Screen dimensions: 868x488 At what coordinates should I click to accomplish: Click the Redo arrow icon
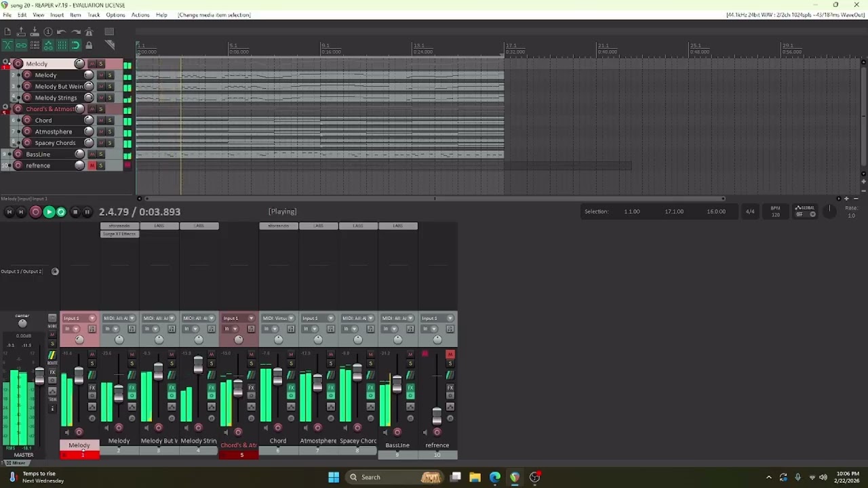pos(75,32)
